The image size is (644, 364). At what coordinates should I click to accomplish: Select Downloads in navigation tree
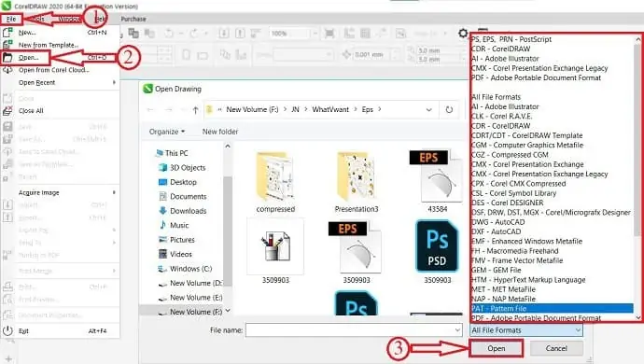(x=183, y=211)
